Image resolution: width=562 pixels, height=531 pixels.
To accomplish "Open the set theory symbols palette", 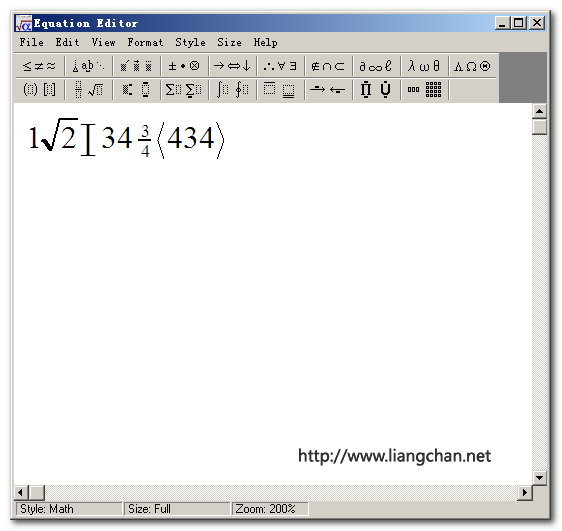I will click(x=328, y=66).
